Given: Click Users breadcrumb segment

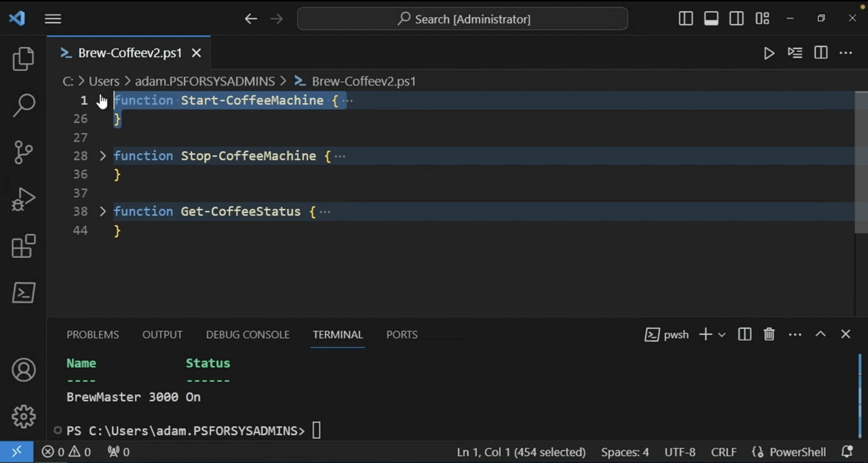Looking at the screenshot, I should pyautogui.click(x=104, y=81).
